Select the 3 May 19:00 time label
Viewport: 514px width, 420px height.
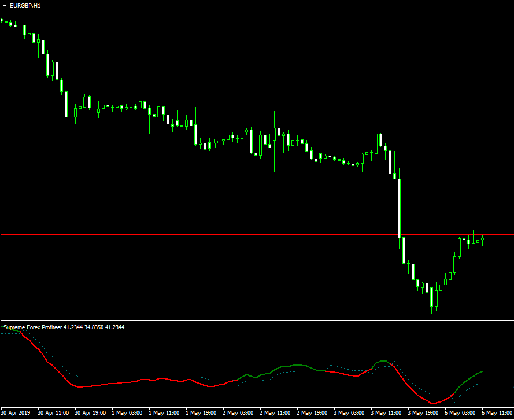pyautogui.click(x=423, y=414)
